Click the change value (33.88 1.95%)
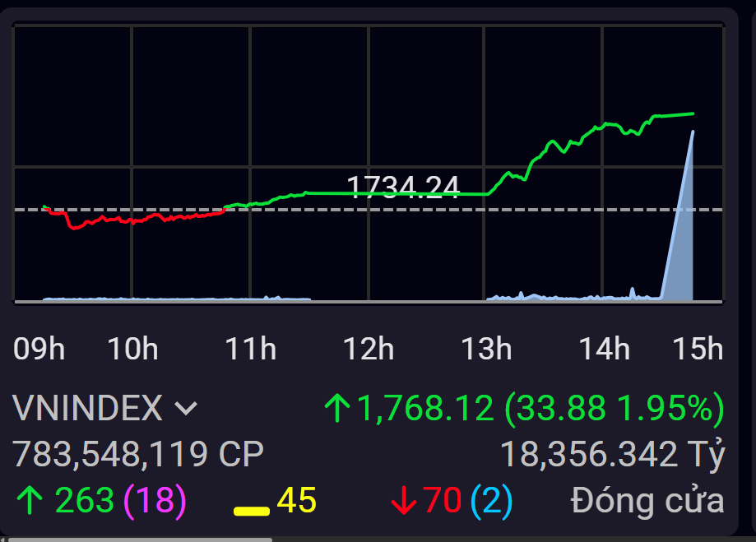Screen dimensions: 756x542 (x=615, y=409)
